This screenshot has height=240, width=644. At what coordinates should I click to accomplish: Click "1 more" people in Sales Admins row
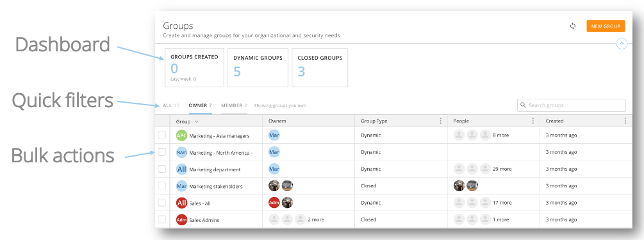(500, 219)
